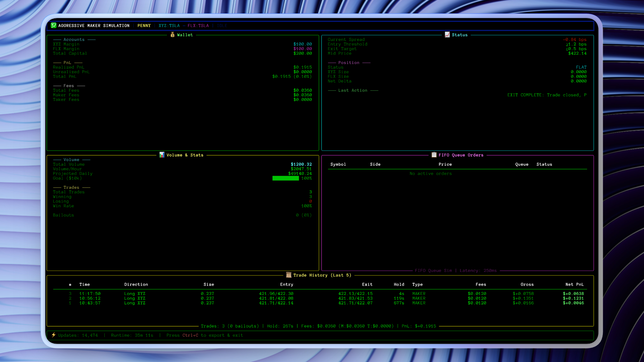Toggle the IDLE status in the titlebar
Screen dimensions: 644x362
(222, 25)
